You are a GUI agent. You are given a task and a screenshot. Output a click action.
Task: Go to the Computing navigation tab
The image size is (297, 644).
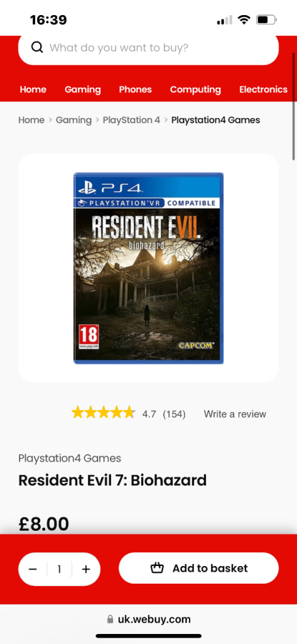(195, 89)
